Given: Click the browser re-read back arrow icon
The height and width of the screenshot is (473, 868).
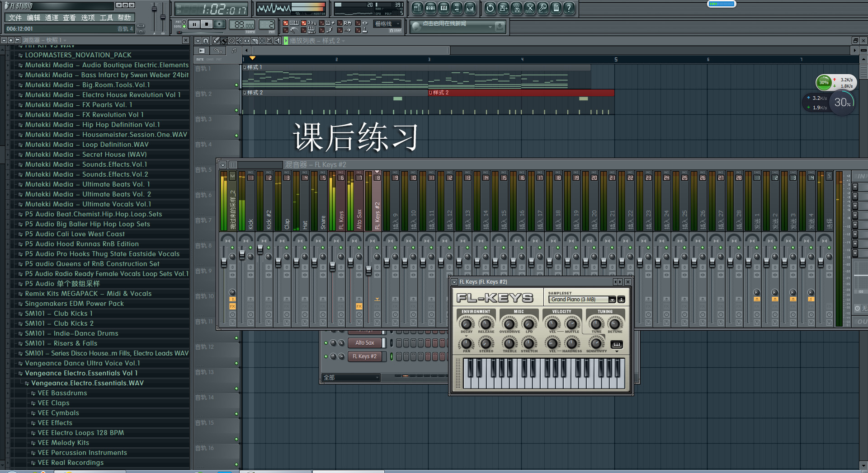Looking at the screenshot, I should [x=18, y=40].
